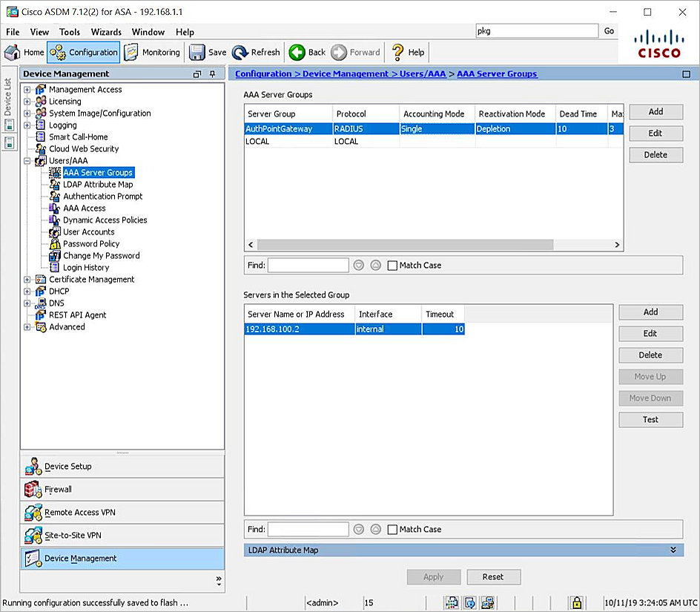Click inside the pkg search field
The image size is (700, 612).
click(538, 31)
